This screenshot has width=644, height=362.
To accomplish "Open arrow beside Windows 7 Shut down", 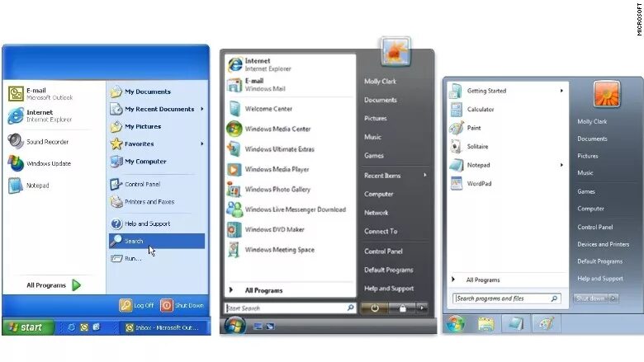I will 613,299.
